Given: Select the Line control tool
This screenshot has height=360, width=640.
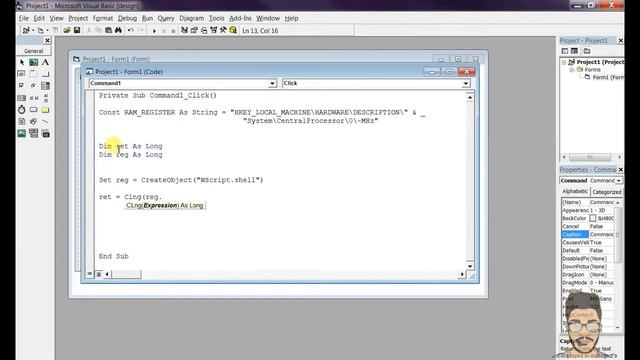Looking at the screenshot, I should [x=45, y=121].
